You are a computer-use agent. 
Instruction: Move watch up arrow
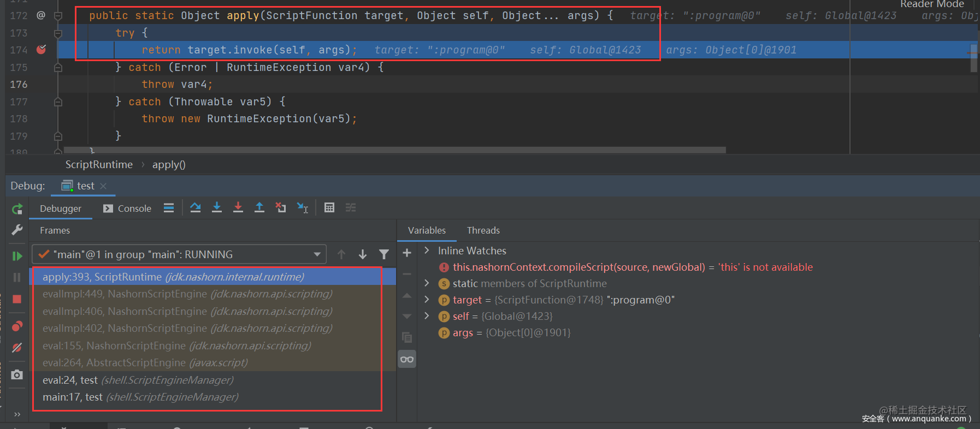[407, 295]
